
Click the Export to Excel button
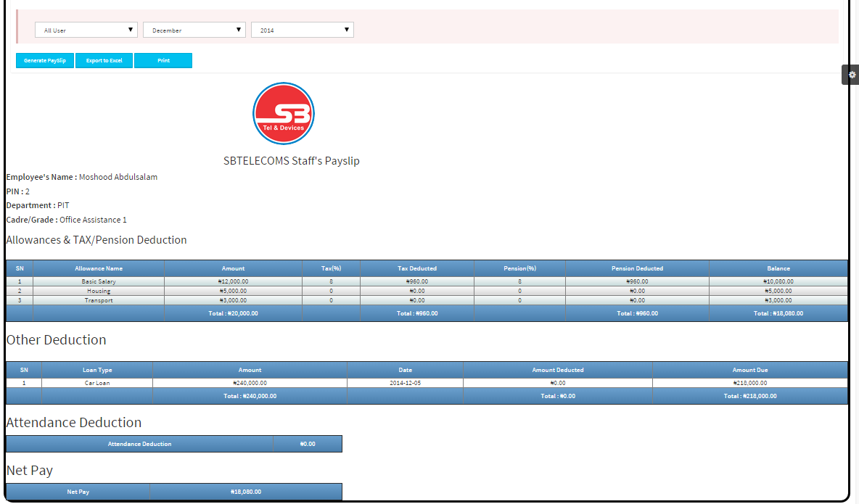click(104, 61)
